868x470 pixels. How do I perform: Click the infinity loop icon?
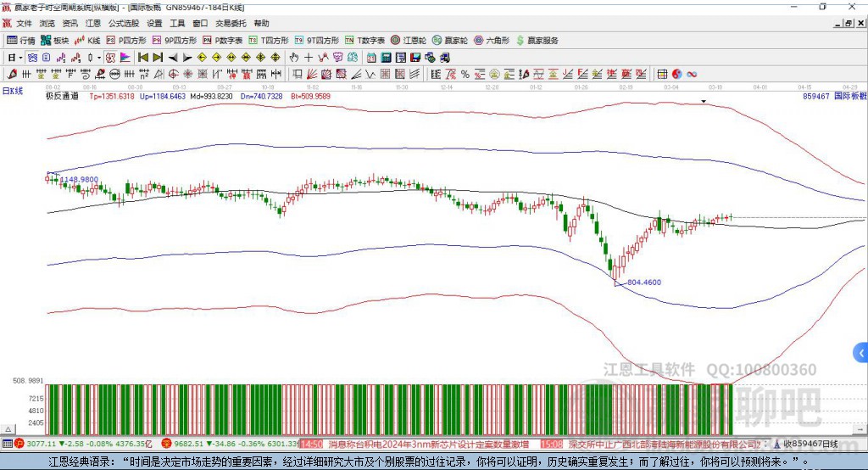[x=692, y=74]
